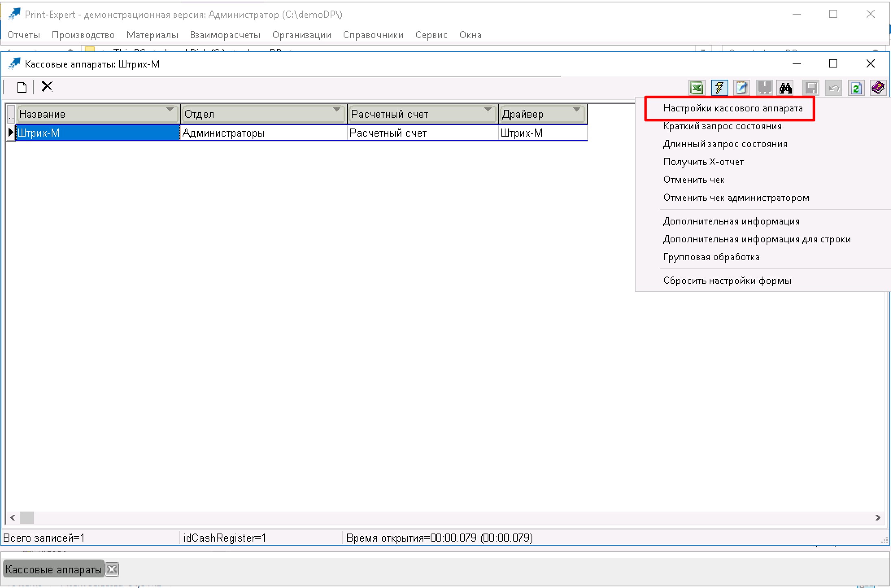Open Дополнительная информация
The height and width of the screenshot is (588, 891).
click(731, 221)
